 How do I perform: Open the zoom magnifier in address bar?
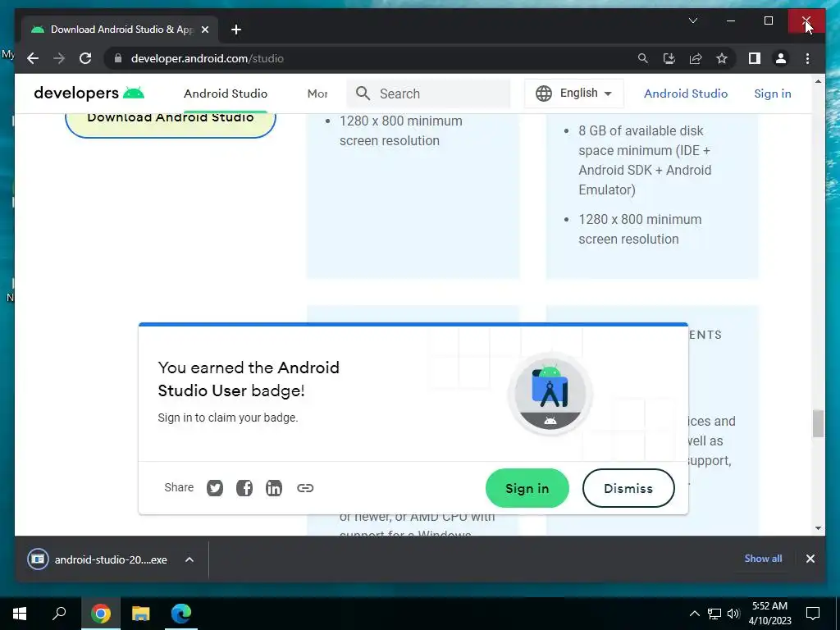(x=643, y=58)
